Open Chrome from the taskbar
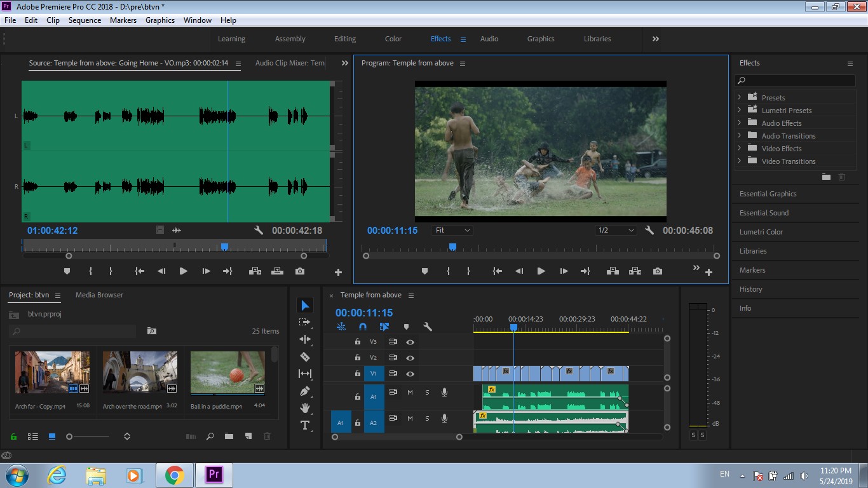The width and height of the screenshot is (868, 488). [x=174, y=475]
